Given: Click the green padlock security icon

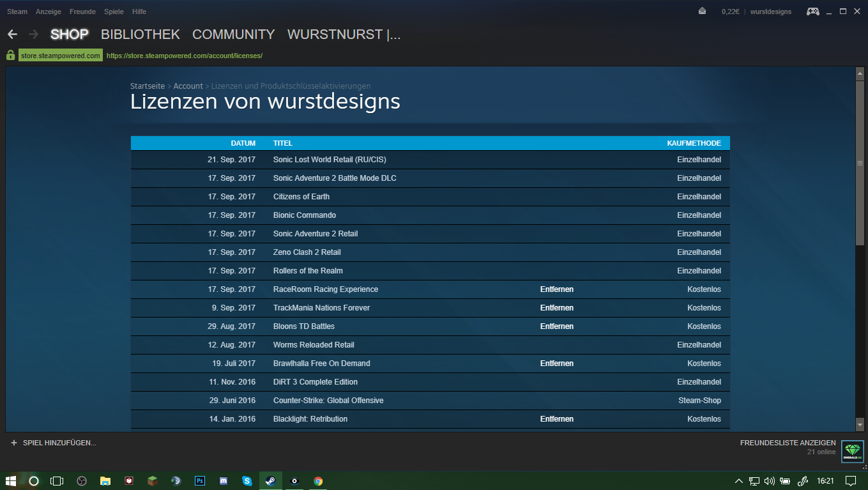Looking at the screenshot, I should tap(10, 56).
